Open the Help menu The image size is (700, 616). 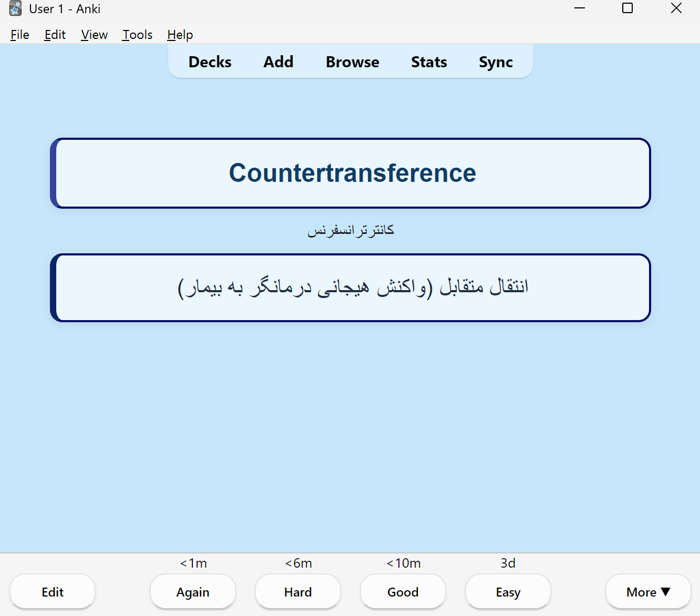pos(180,35)
